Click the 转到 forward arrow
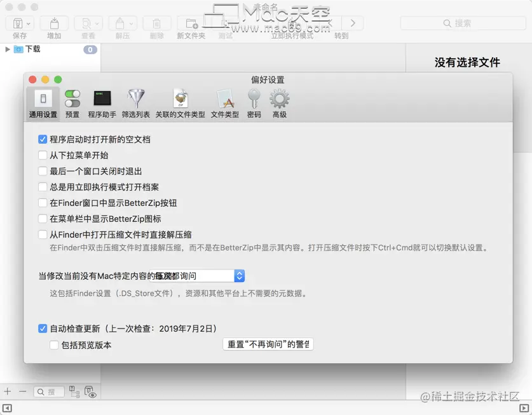The width and height of the screenshot is (532, 415). point(353,23)
